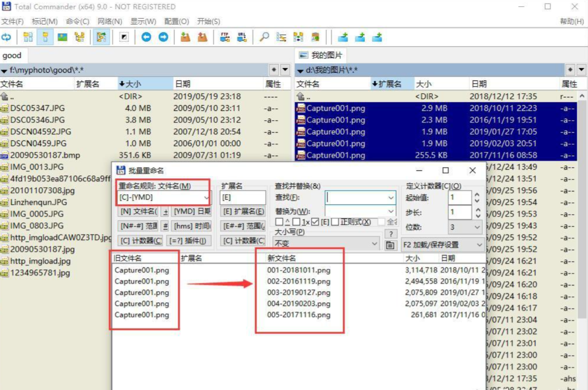The height and width of the screenshot is (390, 588).
Task: Click the [N#-#] 范围 button
Action: click(x=138, y=226)
